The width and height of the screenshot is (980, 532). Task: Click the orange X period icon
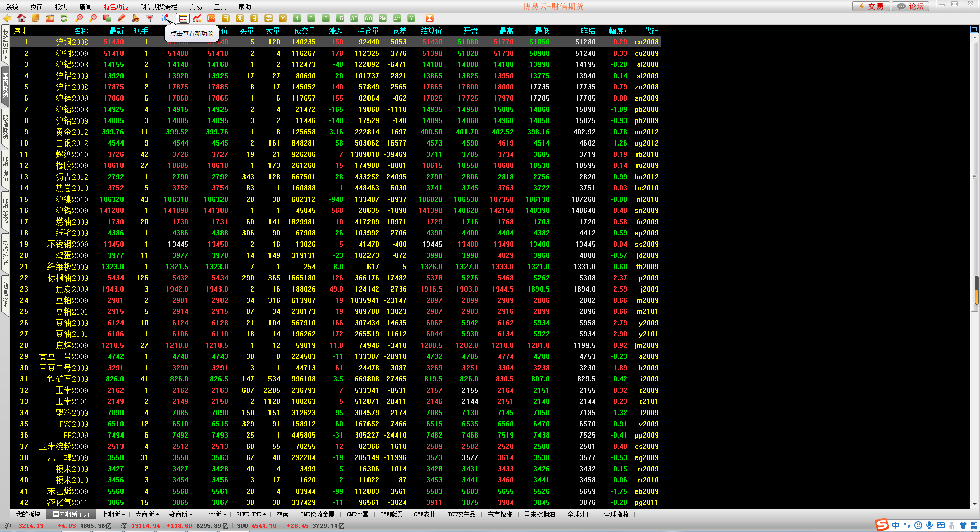tap(283, 18)
